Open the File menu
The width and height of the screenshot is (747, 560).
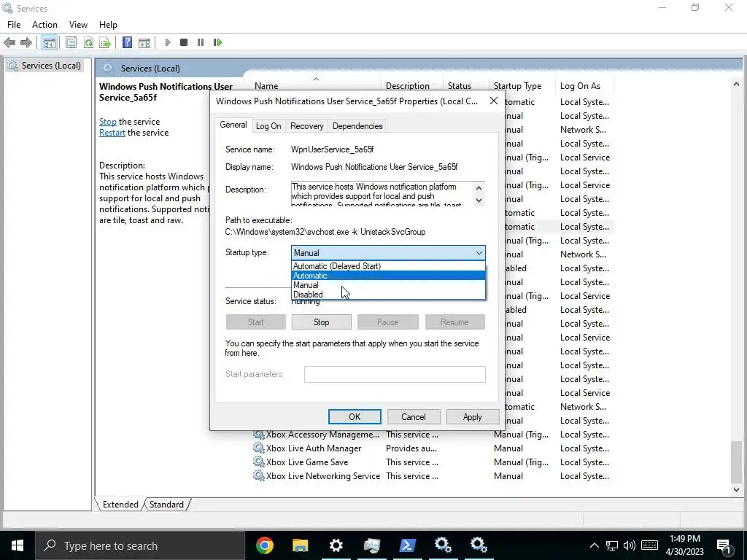[x=14, y=25]
